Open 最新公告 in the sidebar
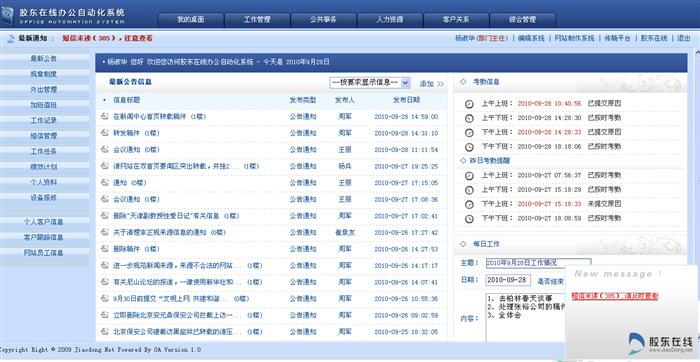 (44, 58)
